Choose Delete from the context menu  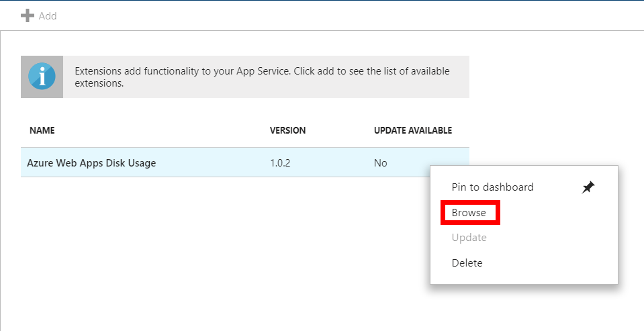click(x=467, y=263)
